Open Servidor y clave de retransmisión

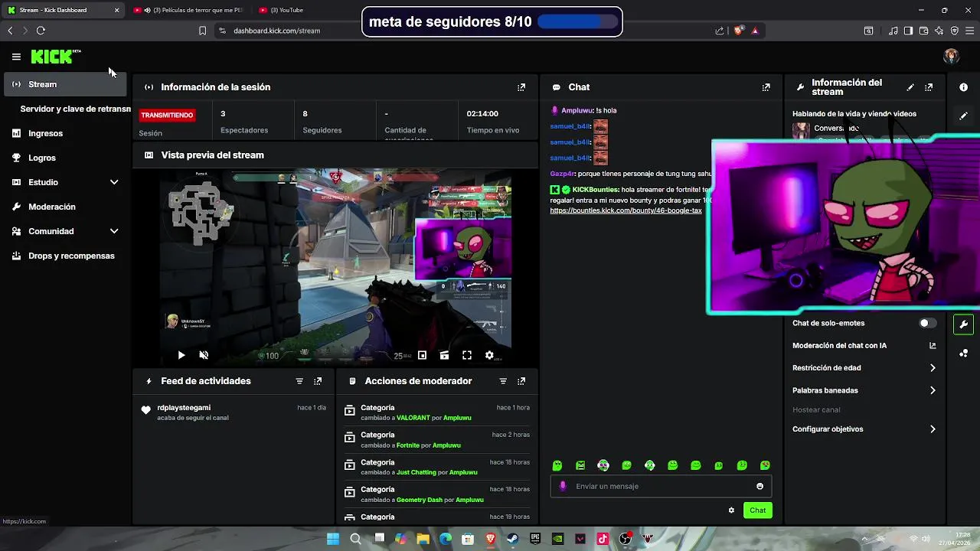75,109
